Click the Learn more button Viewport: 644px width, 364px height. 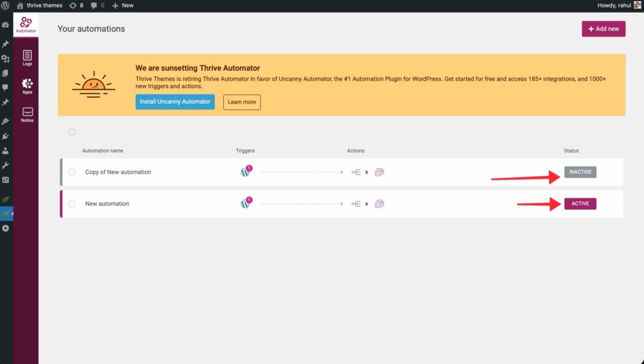coord(241,102)
